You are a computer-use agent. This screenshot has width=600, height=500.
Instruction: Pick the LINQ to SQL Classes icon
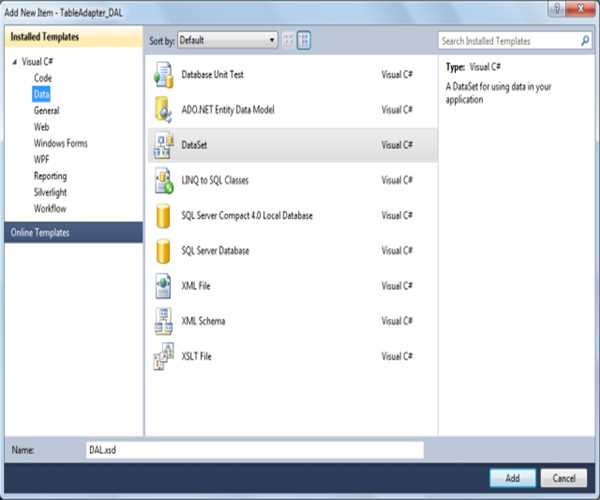coord(163,180)
